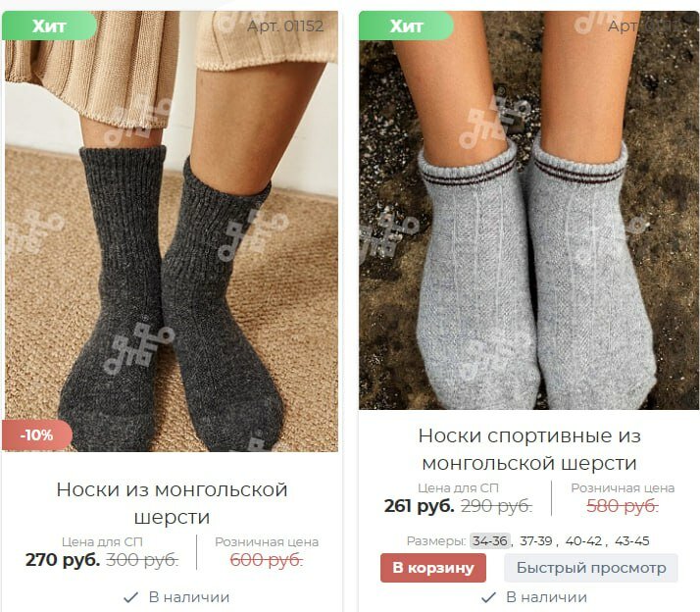
Task: Click the crossed-out 580 руб. retail price
Action: tap(623, 506)
